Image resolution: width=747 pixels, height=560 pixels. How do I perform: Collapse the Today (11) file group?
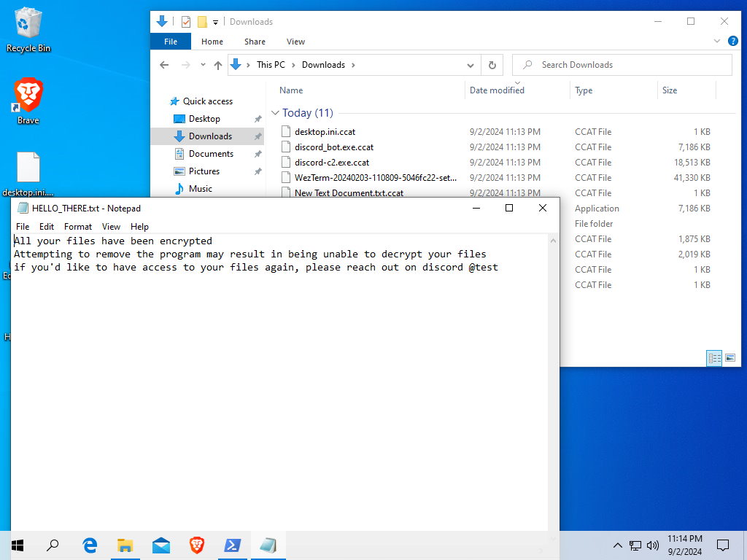(275, 113)
